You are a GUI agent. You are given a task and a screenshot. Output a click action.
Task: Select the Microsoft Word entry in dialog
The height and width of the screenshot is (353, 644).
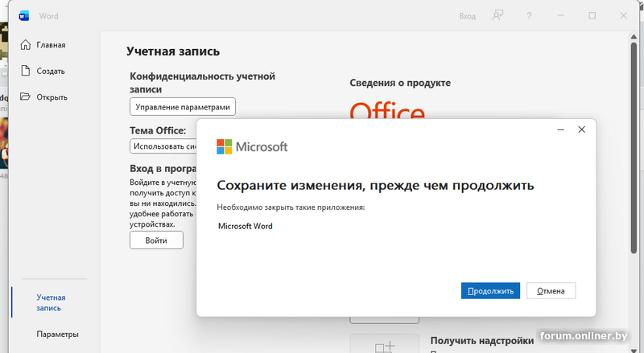pyautogui.click(x=246, y=226)
